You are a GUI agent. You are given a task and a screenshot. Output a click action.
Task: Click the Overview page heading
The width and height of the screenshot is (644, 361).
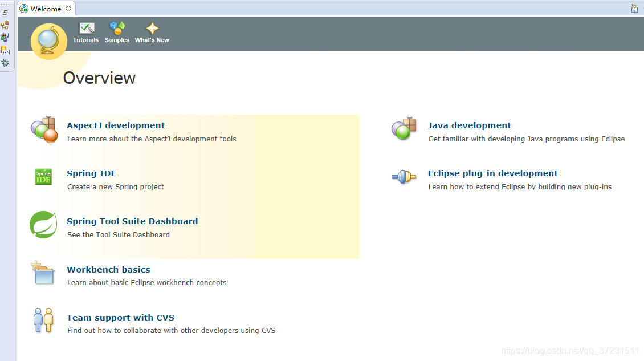coord(99,78)
